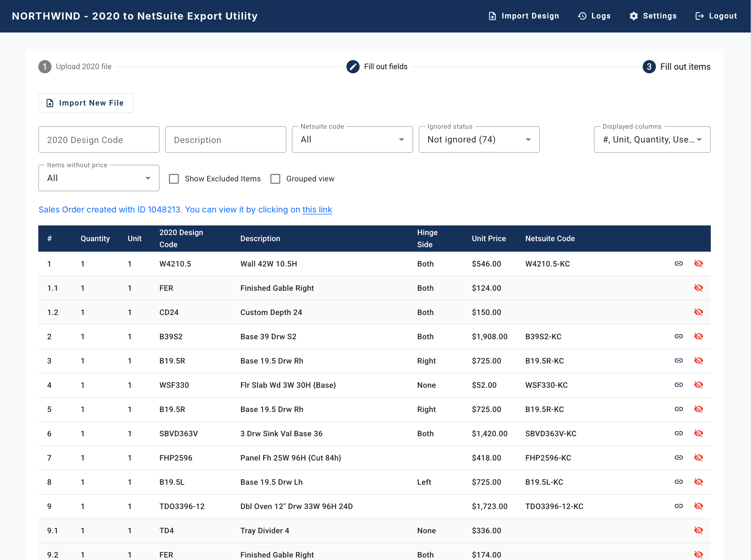Ignore the Base 39 Drw S2 item
Viewport: 751px width, 560px height.
[698, 336]
